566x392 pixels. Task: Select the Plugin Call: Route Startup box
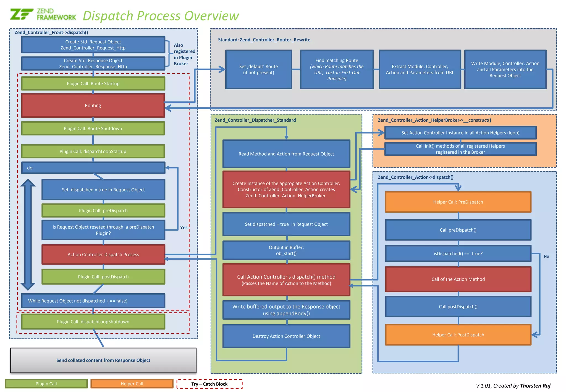tap(93, 83)
